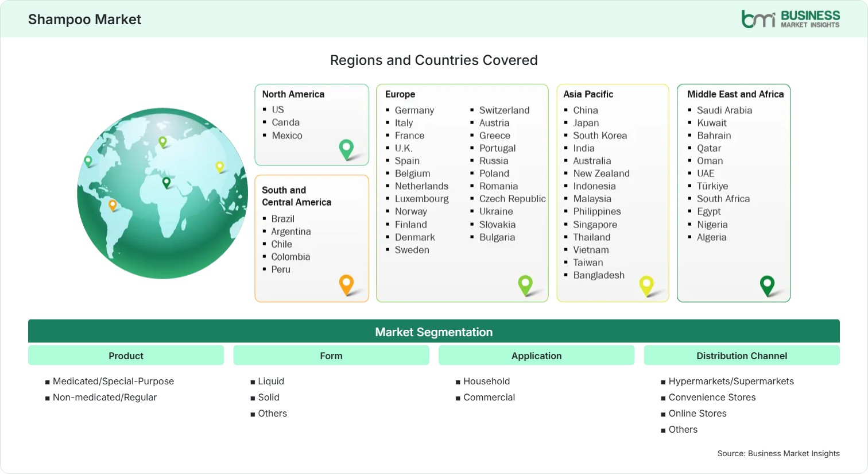Click Mexico in North America list
Screen dimensions: 868x474
287,136
